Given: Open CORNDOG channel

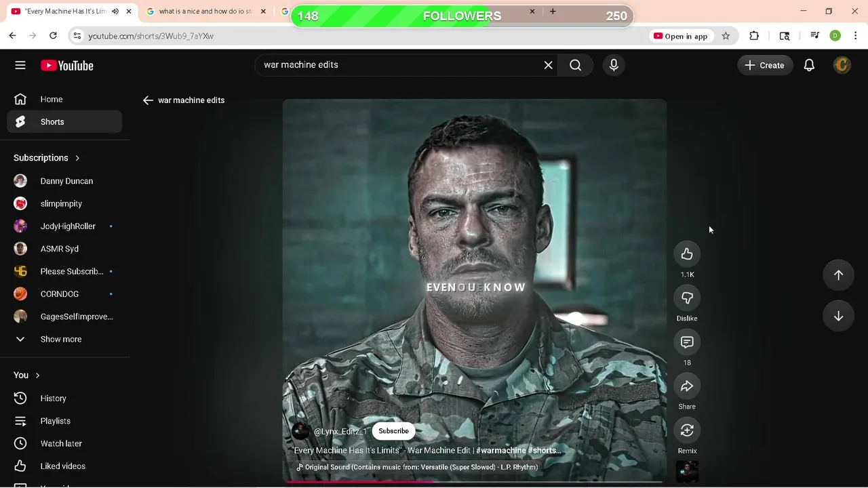Looking at the screenshot, I should (x=64, y=294).
